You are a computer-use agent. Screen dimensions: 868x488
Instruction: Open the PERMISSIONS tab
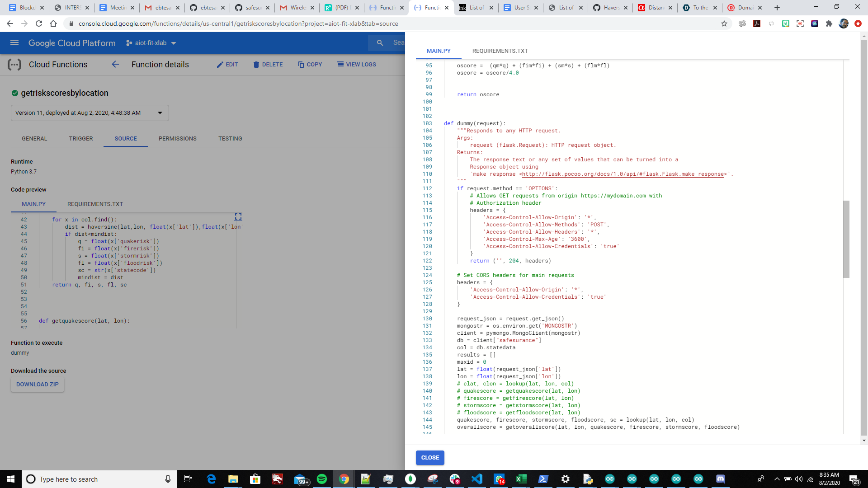click(177, 139)
